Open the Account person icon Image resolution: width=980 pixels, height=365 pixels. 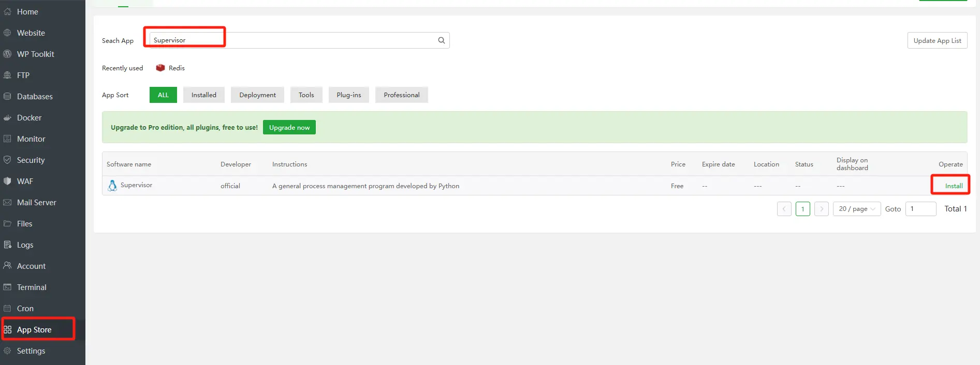pos(7,266)
